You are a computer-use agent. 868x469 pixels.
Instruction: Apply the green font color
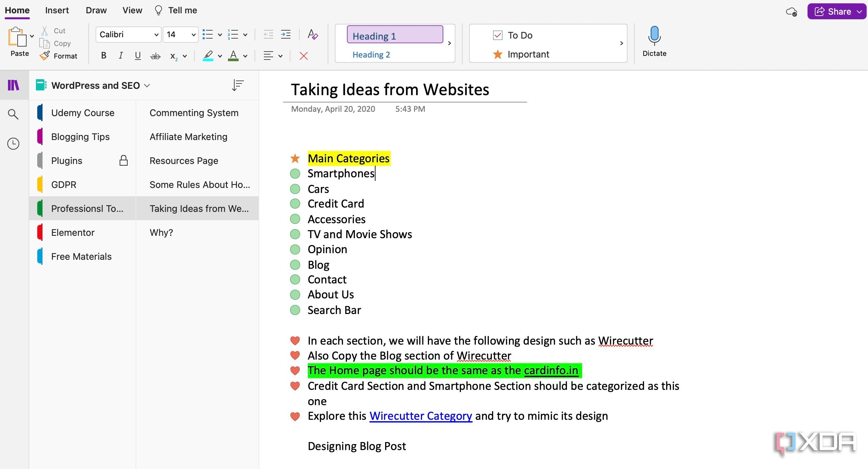(x=233, y=56)
